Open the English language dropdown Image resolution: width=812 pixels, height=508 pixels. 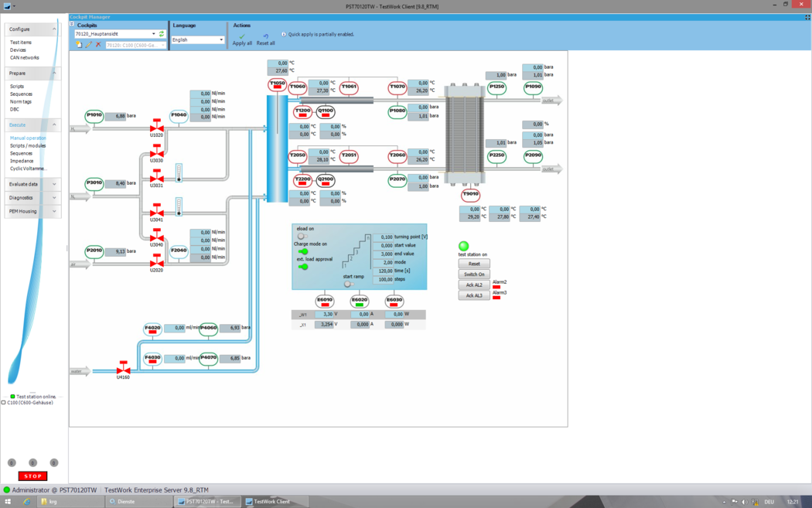click(x=220, y=39)
